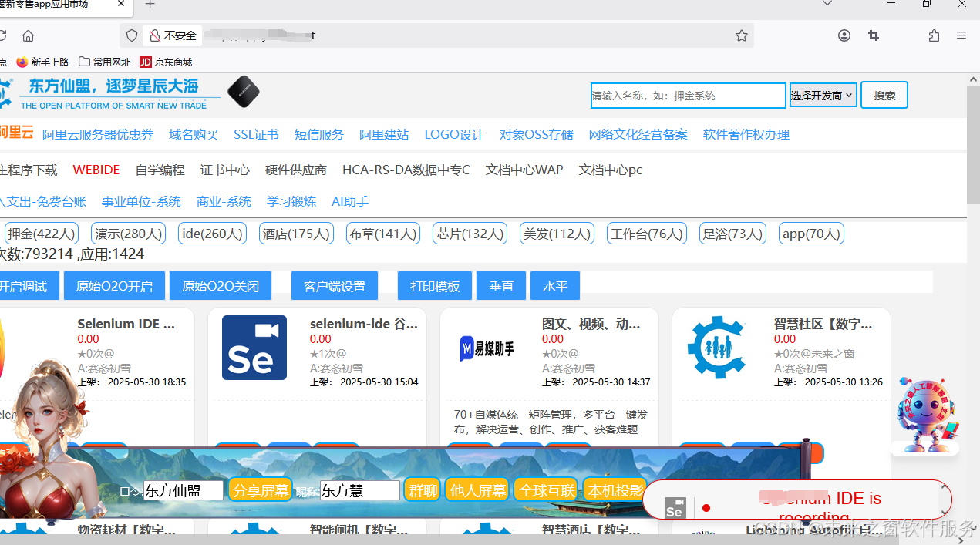Click the 易媒助手 app logo
Viewport: 980px width, 545px height.
[487, 348]
